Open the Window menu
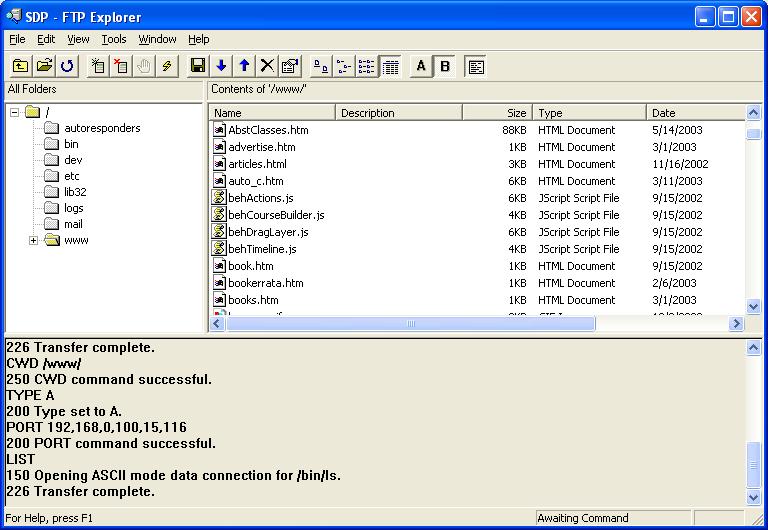 pos(157,39)
